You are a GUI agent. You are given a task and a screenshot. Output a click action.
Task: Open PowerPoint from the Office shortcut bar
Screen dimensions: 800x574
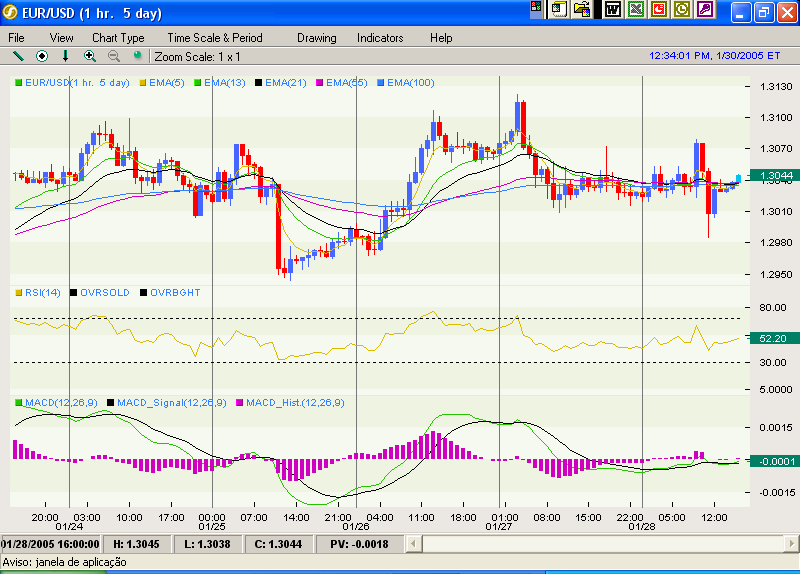pos(659,10)
